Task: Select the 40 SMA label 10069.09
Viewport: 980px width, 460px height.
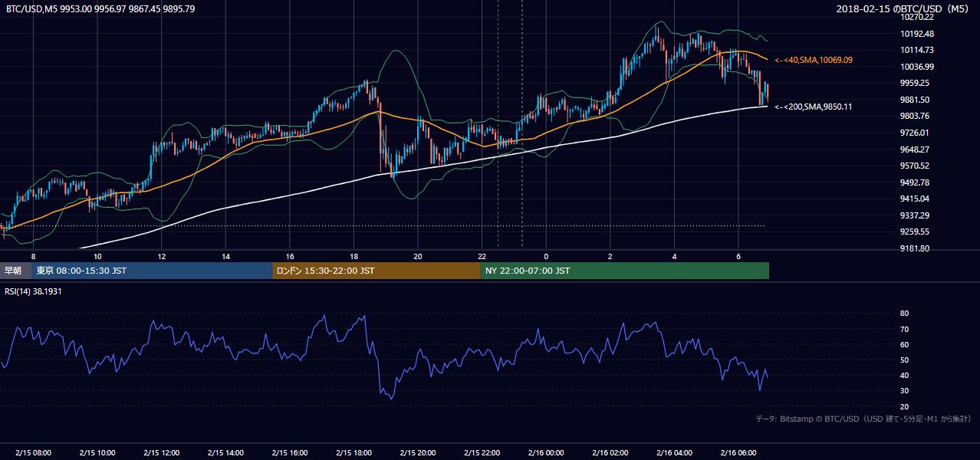Action: coord(814,60)
